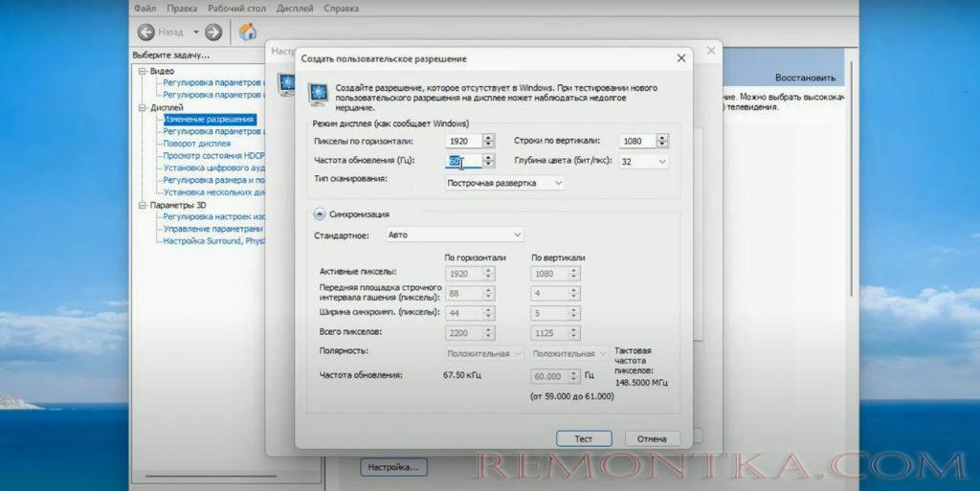The image size is (980, 491).
Task: Collapse the Видео tree node
Action: (143, 71)
